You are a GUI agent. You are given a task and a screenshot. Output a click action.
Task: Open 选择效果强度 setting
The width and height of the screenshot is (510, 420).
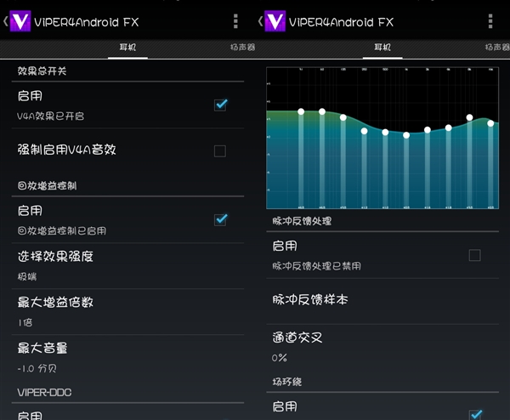click(x=127, y=265)
